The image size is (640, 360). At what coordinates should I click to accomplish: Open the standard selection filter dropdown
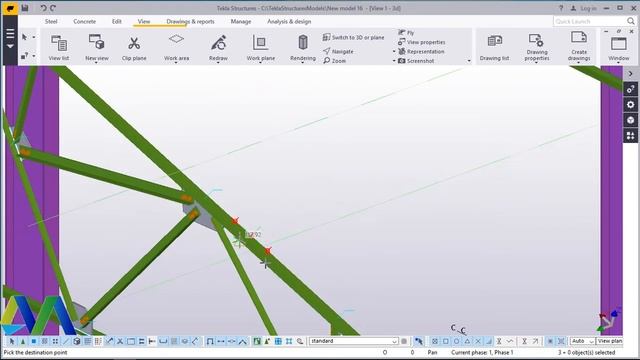click(353, 341)
